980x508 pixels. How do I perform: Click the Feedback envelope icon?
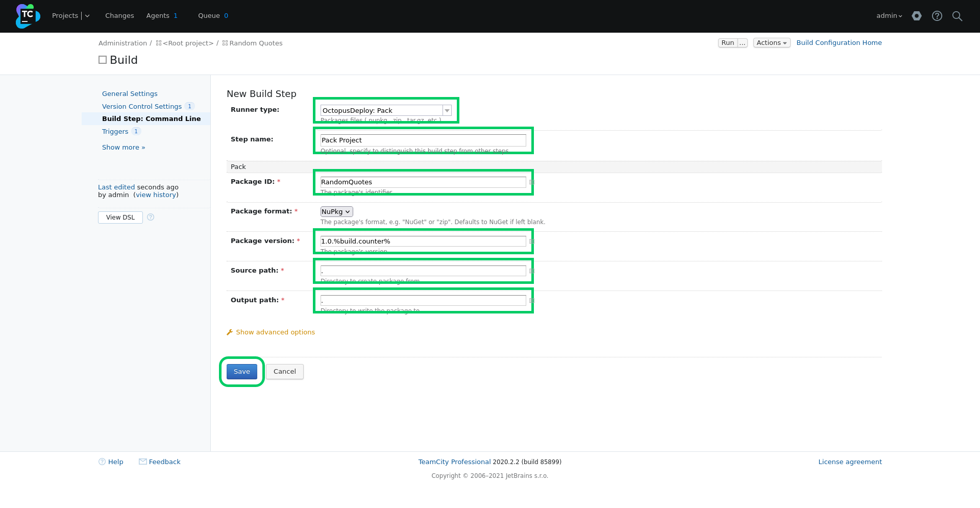[143, 462]
